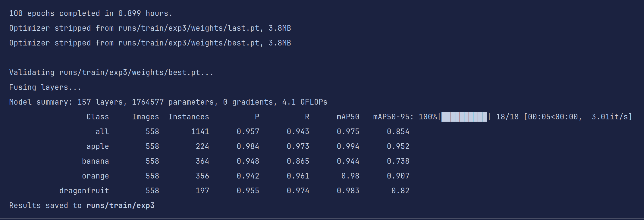Click the 'Validating runs/train/exp3/weights/best.pt...' line
The height and width of the screenshot is (220, 644).
(111, 72)
